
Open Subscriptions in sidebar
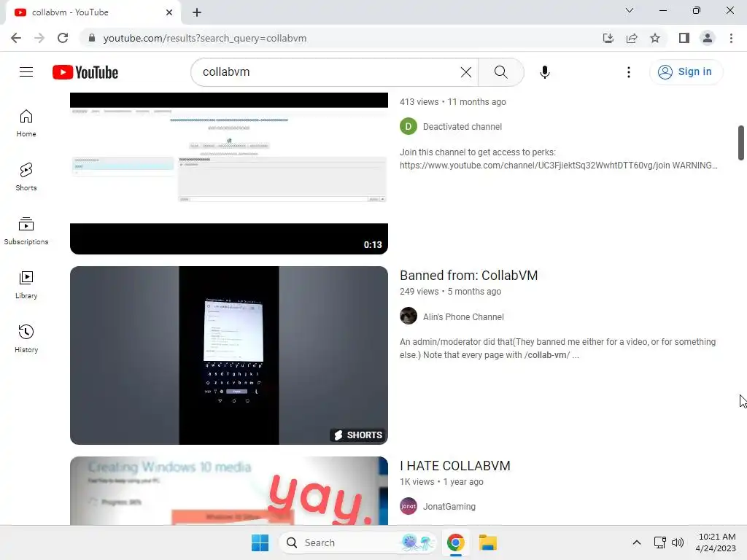point(26,231)
